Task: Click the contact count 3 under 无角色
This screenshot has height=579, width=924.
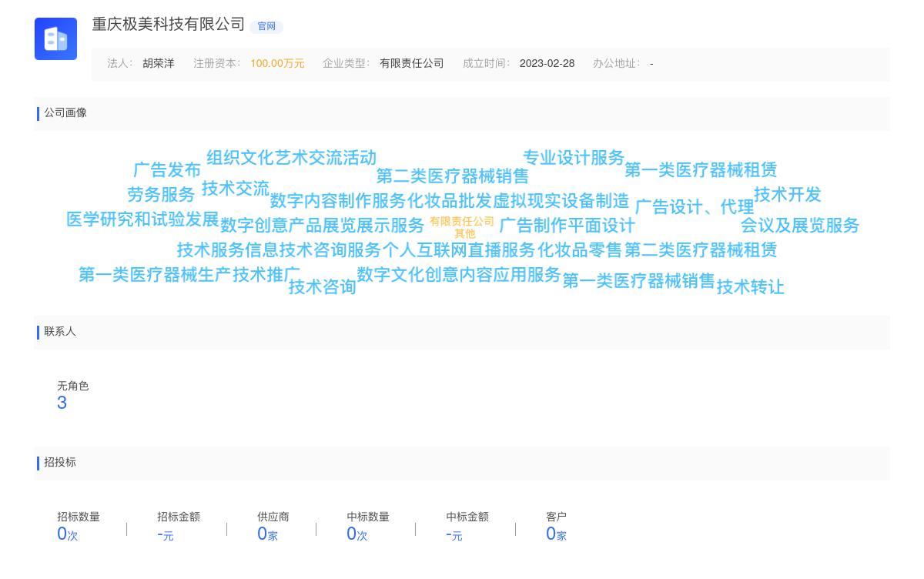Action: point(62,403)
